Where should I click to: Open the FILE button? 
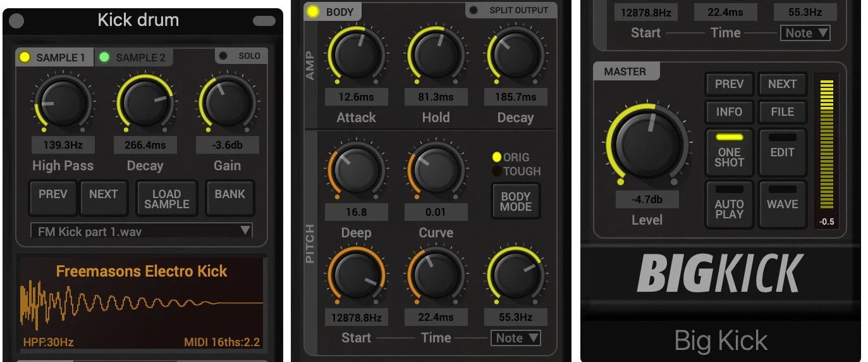click(x=782, y=111)
